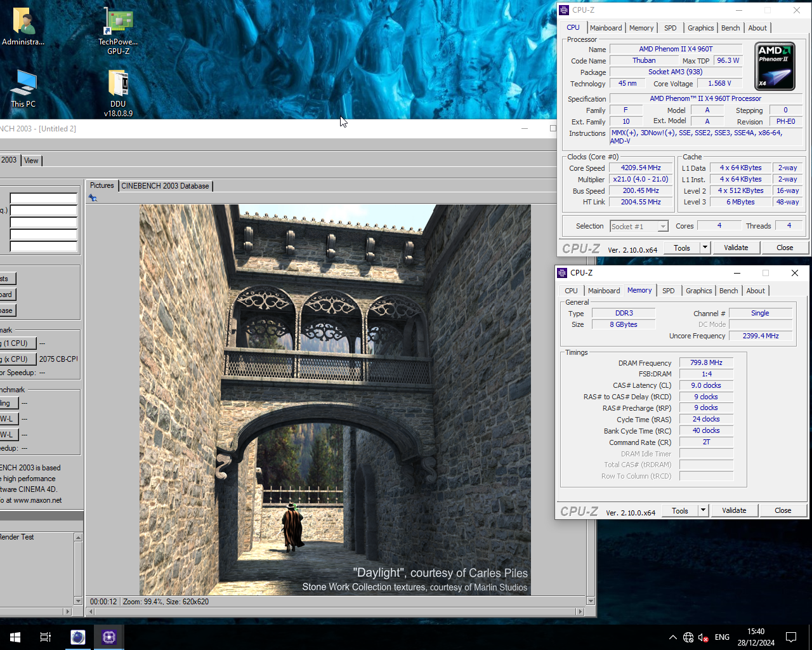The image size is (812, 650).
Task: Open Graphics tab in lower CPU-Z window
Action: [699, 291]
